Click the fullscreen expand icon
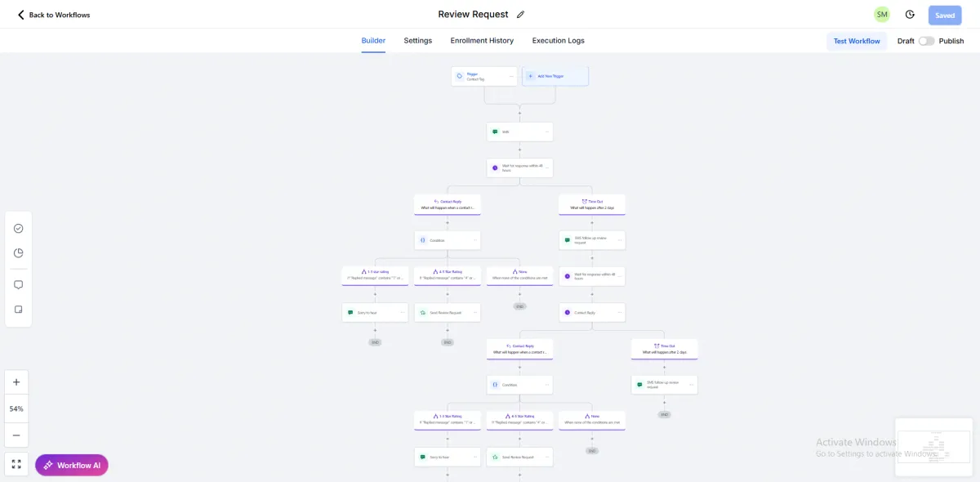The height and width of the screenshot is (482, 980). (x=16, y=464)
